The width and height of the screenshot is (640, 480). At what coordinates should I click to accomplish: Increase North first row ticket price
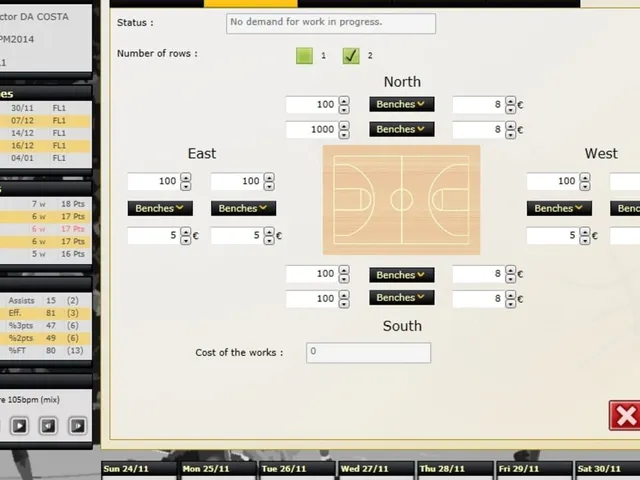pos(511,100)
